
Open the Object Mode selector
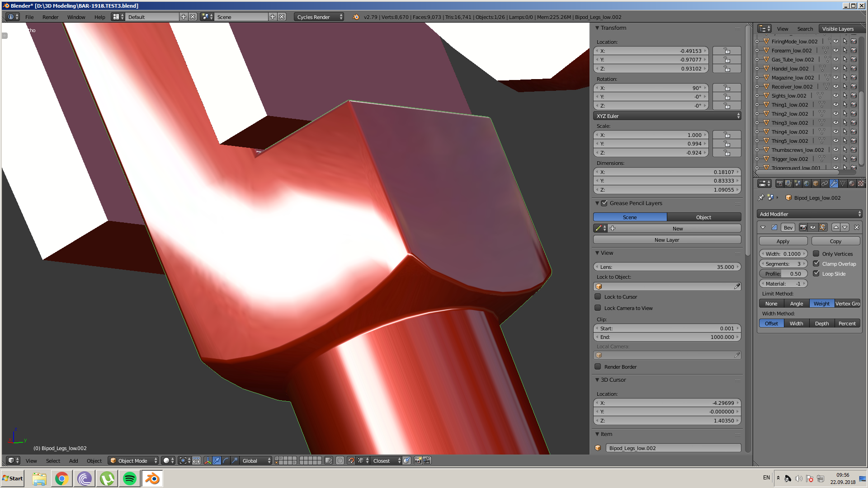tap(133, 460)
